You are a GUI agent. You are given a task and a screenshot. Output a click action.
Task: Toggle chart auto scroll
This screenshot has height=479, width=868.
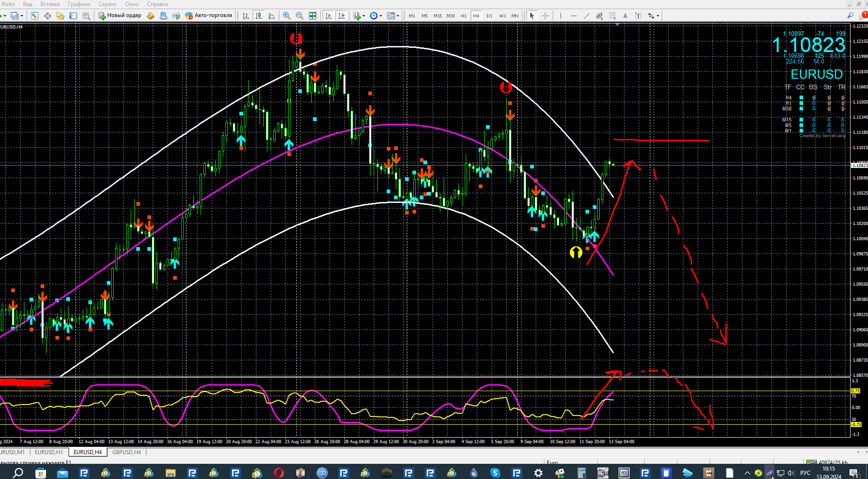coord(329,16)
